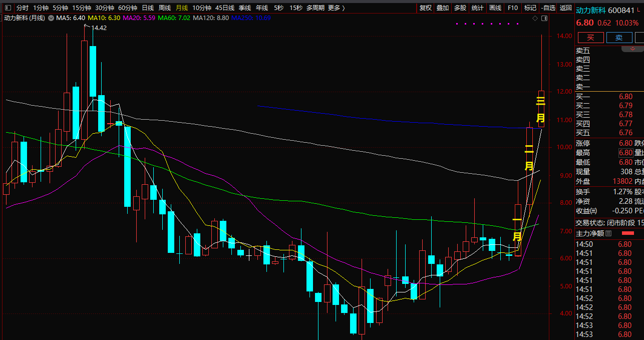This screenshot has width=644, height=340.
Task: Switch to the 季线 quarterly chart
Action: 245,8
